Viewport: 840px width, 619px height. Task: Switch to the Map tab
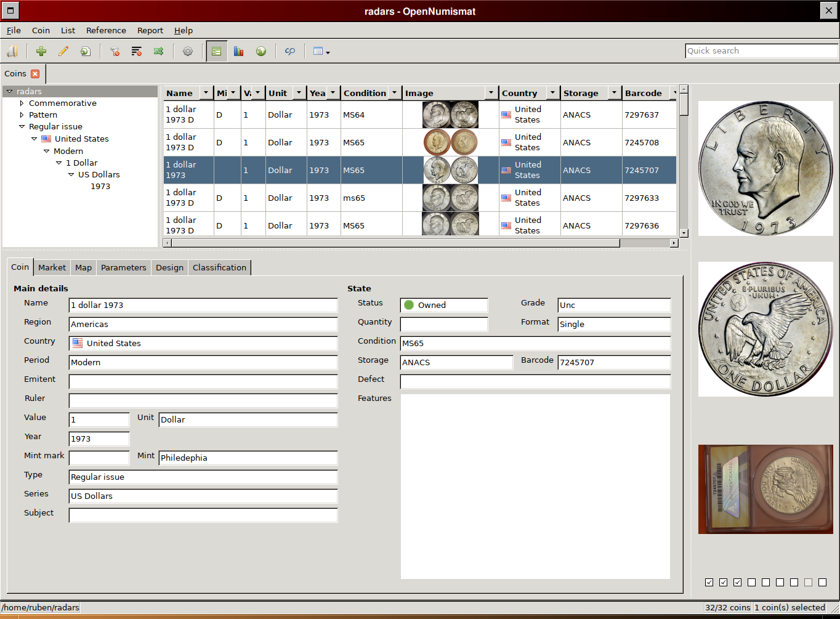(x=83, y=267)
